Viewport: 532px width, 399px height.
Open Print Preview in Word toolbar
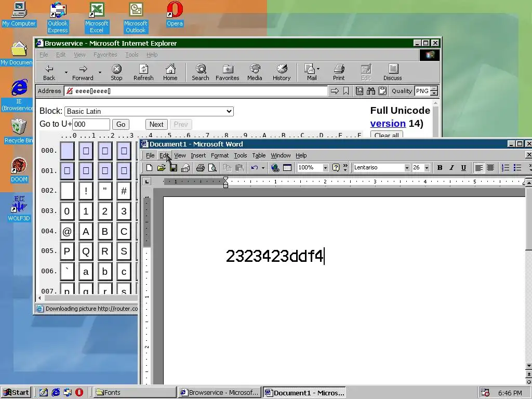(x=212, y=168)
